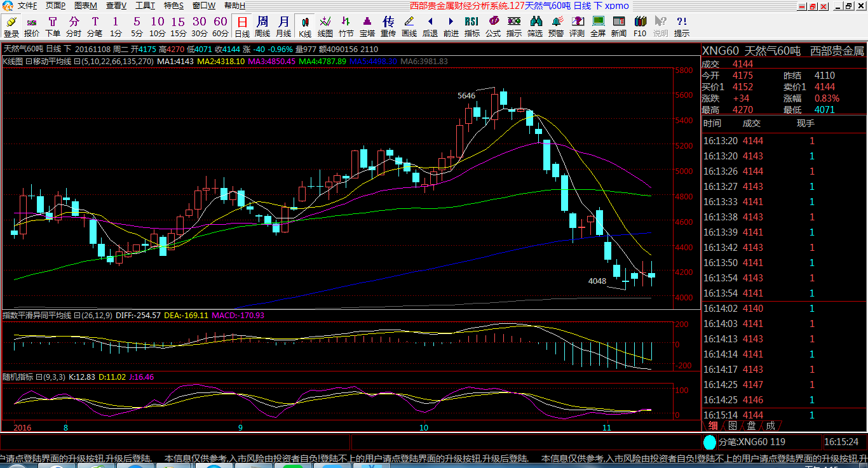Click the 登录 login icon
The height and width of the screenshot is (468, 868).
pos(11,27)
